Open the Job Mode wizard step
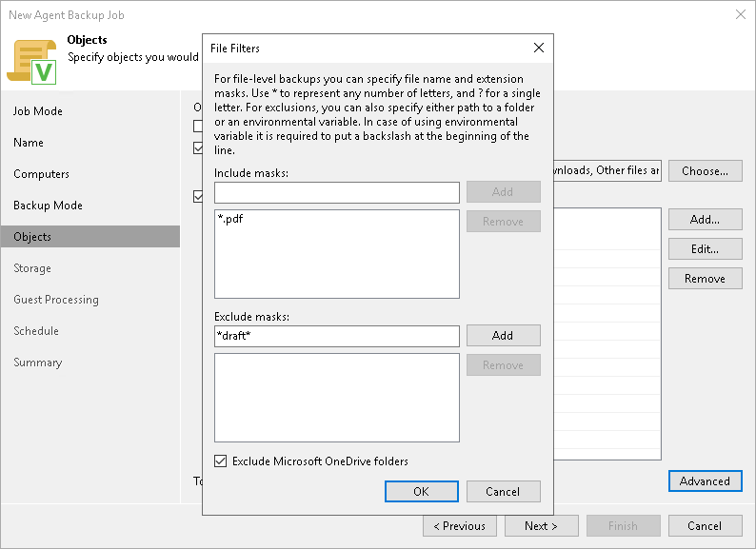The image size is (756, 549). coord(38,111)
